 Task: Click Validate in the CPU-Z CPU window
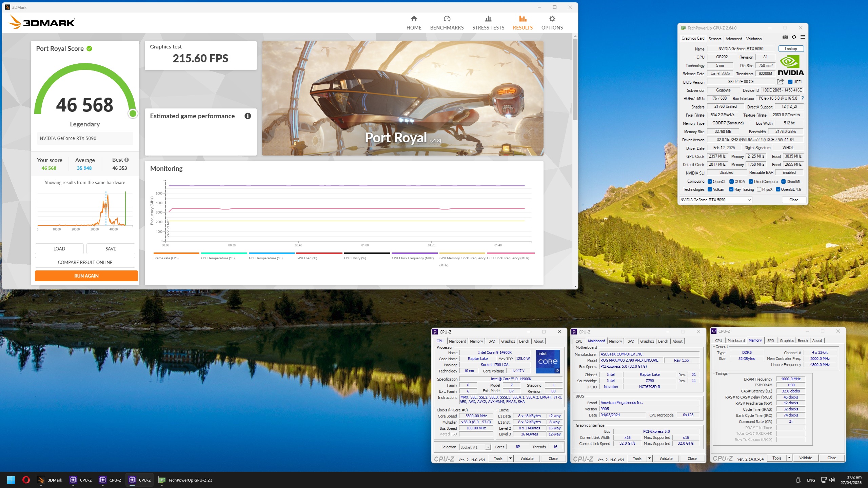[x=527, y=459]
